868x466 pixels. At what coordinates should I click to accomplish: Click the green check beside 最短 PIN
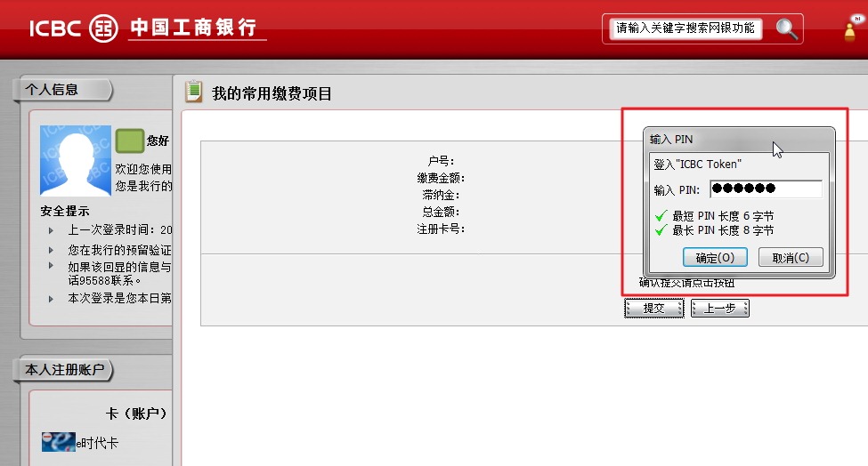[x=661, y=215]
